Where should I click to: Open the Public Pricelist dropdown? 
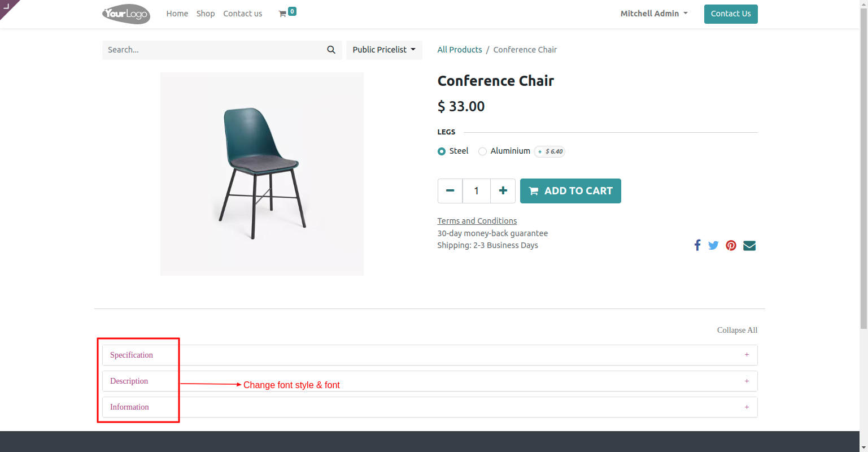(x=384, y=50)
